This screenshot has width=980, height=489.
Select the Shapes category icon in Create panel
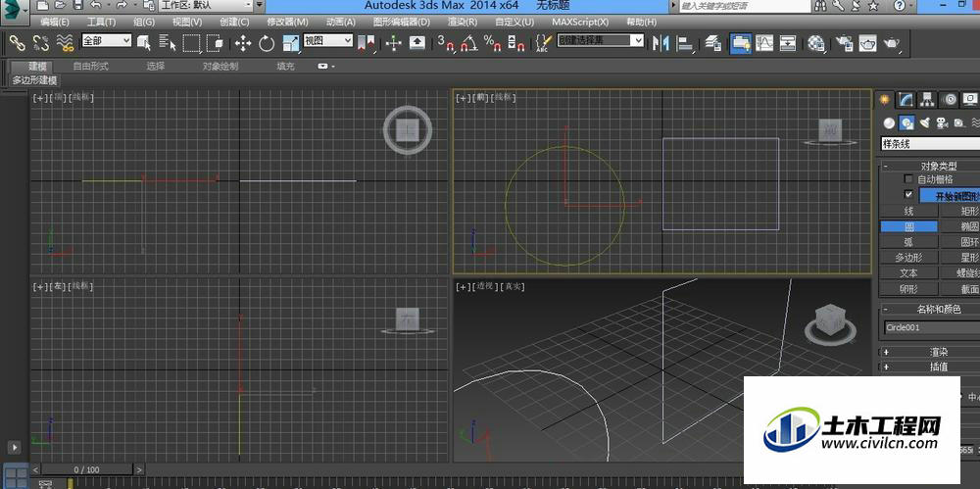906,123
